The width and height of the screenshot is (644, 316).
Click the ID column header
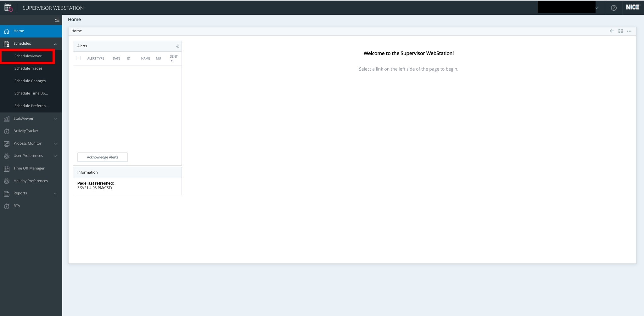click(128, 59)
